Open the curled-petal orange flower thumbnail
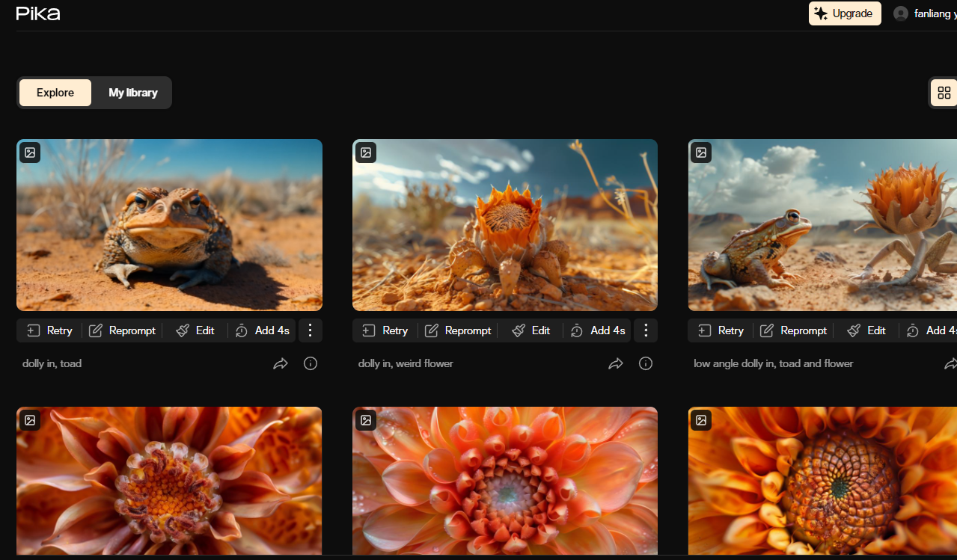957x560 pixels. tap(170, 481)
